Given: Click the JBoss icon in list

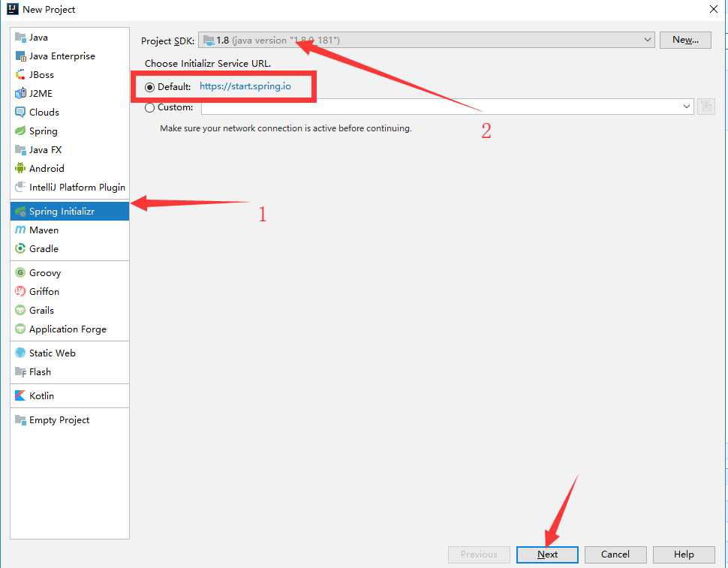Looking at the screenshot, I should [x=20, y=75].
